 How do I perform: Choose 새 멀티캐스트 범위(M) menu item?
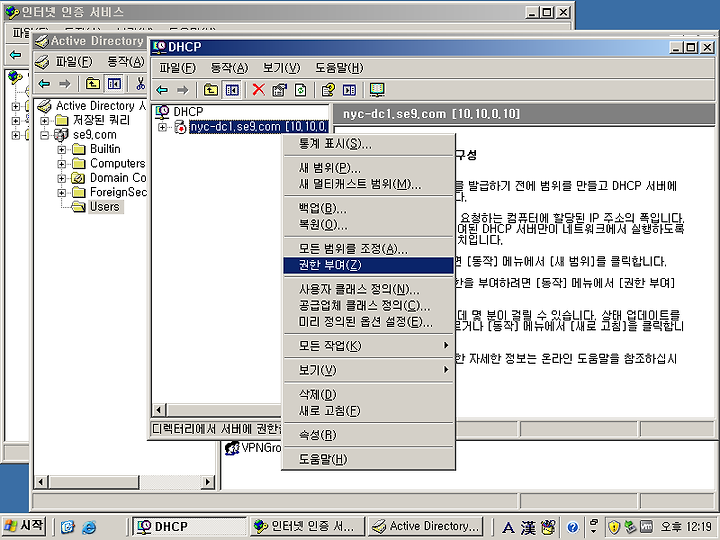(x=368, y=185)
